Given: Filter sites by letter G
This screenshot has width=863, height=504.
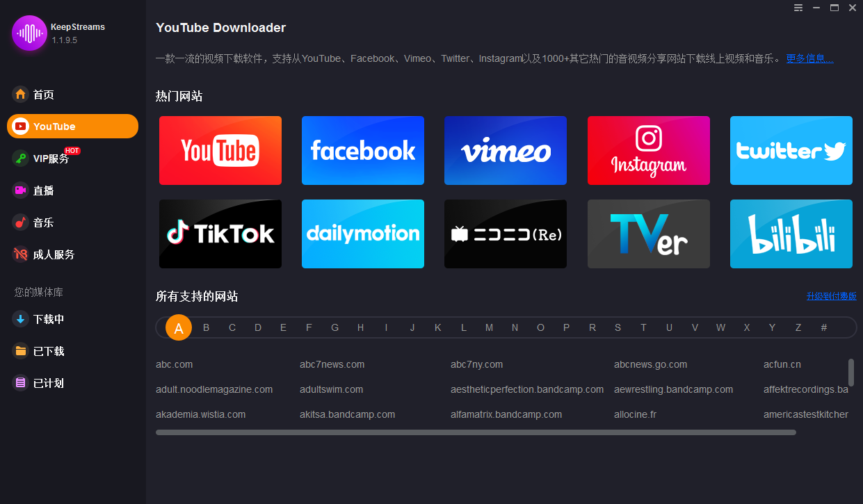Looking at the screenshot, I should click(x=334, y=327).
